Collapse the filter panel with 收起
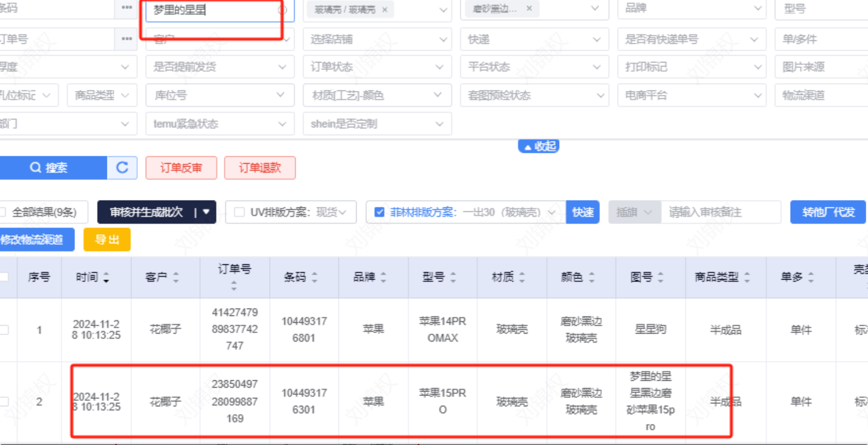This screenshot has height=445, width=868. pos(539,147)
